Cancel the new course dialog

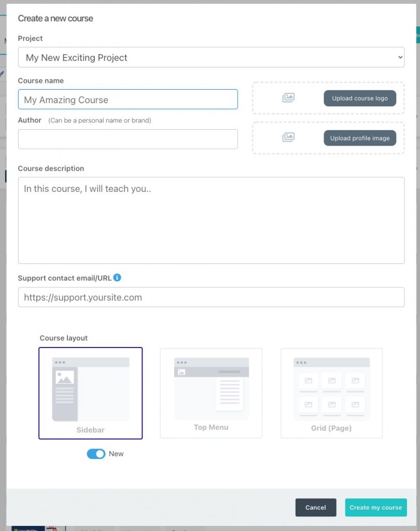coord(316,507)
